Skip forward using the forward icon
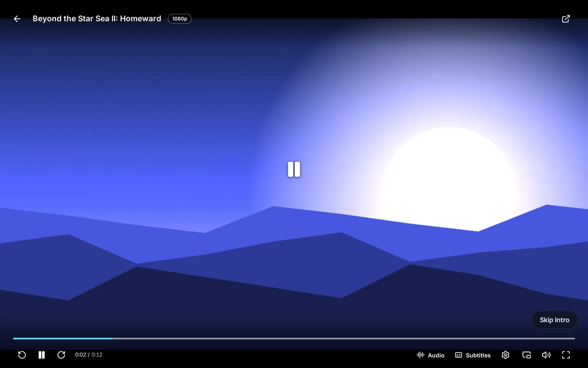Screen dimensions: 588x368 point(61,355)
